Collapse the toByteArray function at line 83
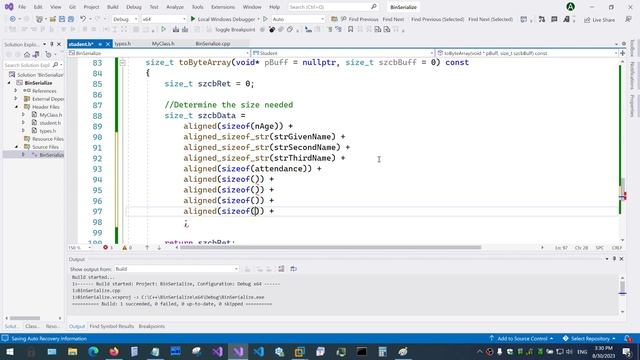The height and width of the screenshot is (360, 640). coord(122,62)
